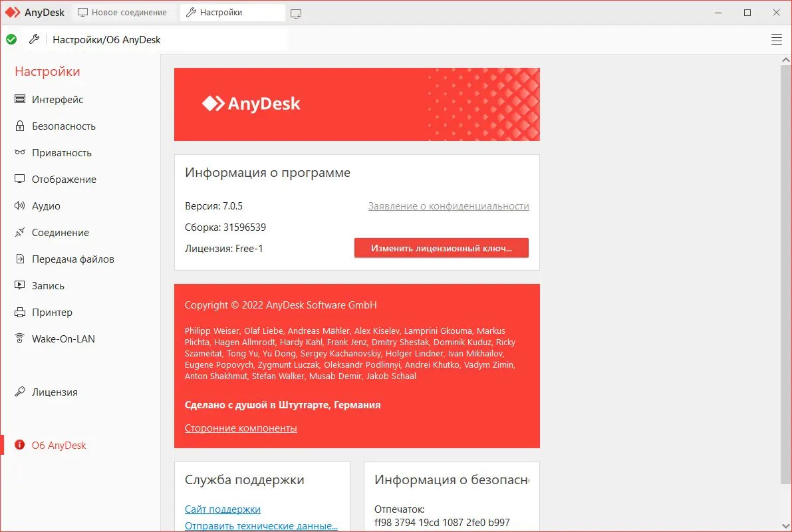The image size is (792, 532).
Task: Click Изменить лицензионный ключ button
Action: (441, 247)
